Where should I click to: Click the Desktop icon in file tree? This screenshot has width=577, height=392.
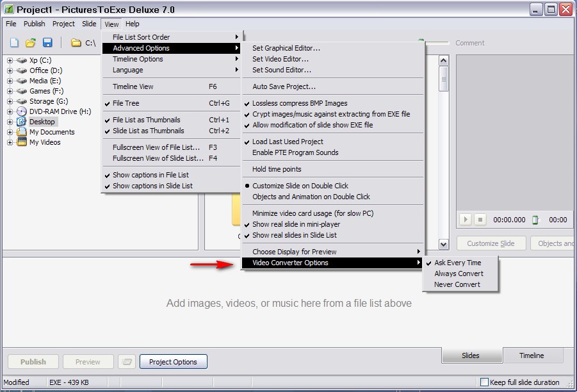pos(22,122)
